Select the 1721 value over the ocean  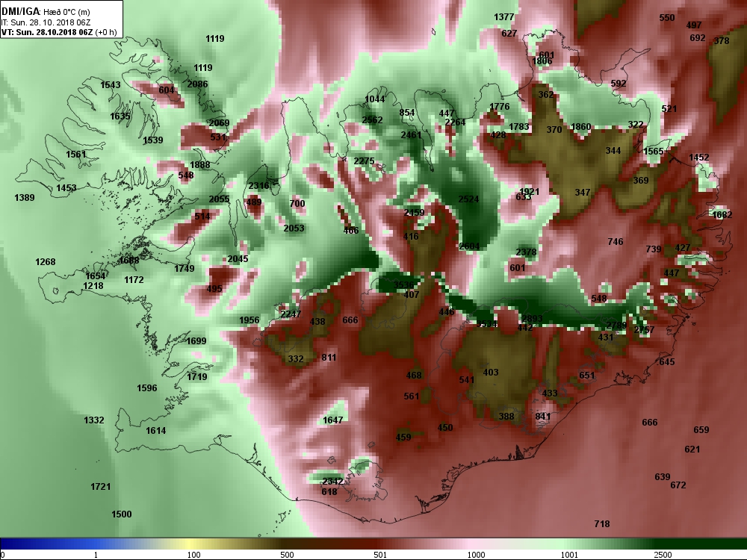(x=101, y=487)
